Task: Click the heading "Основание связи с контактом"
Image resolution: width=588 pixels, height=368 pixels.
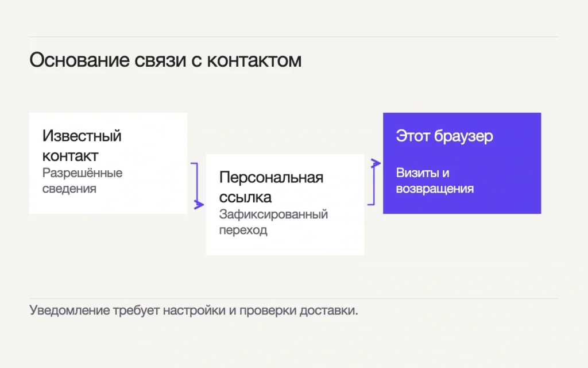Action: click(165, 60)
